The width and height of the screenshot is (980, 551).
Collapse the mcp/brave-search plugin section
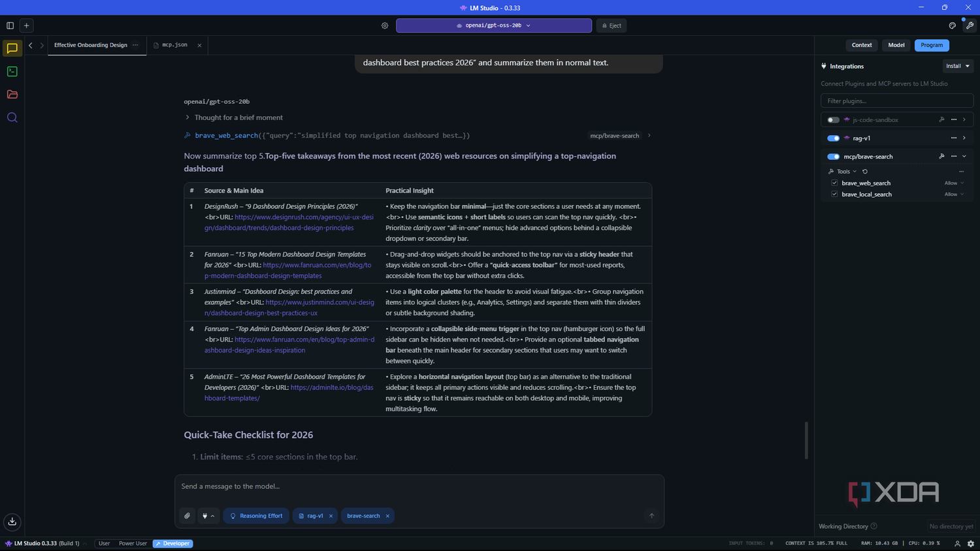click(x=964, y=157)
